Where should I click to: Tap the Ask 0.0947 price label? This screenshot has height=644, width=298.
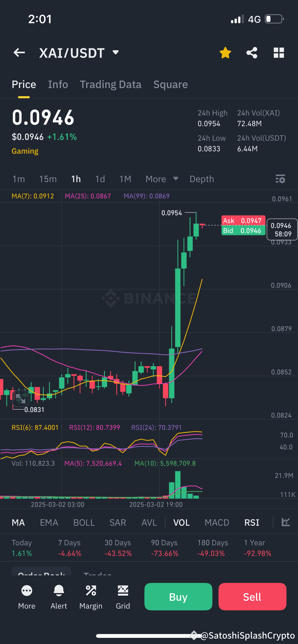(x=243, y=221)
